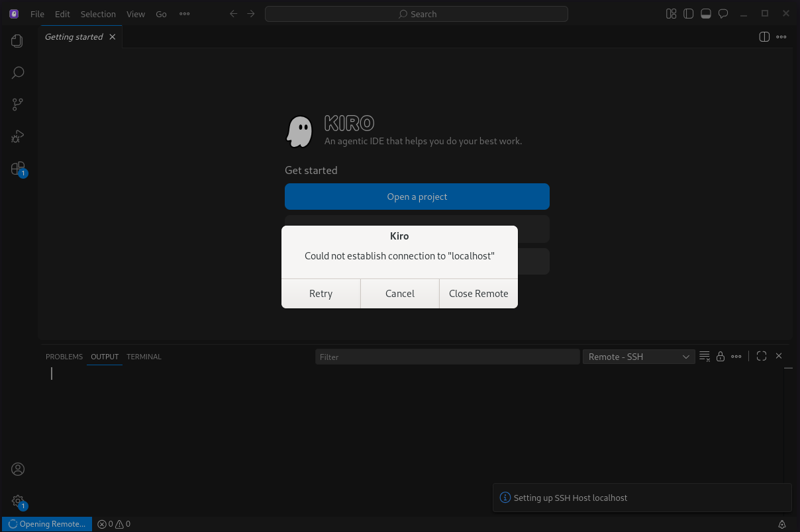Close the bottom panel
The height and width of the screenshot is (532, 800).
click(x=779, y=356)
